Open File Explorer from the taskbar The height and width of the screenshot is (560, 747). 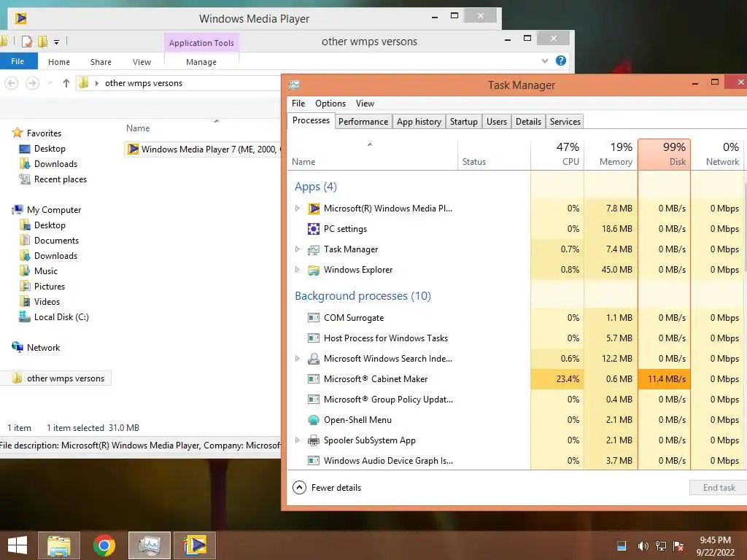(x=59, y=545)
